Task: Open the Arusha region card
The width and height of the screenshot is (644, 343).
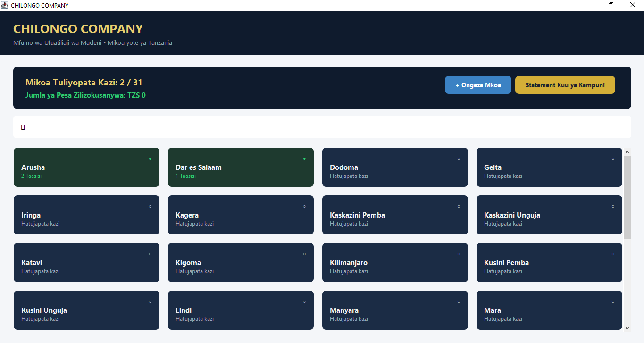Action: click(x=86, y=167)
